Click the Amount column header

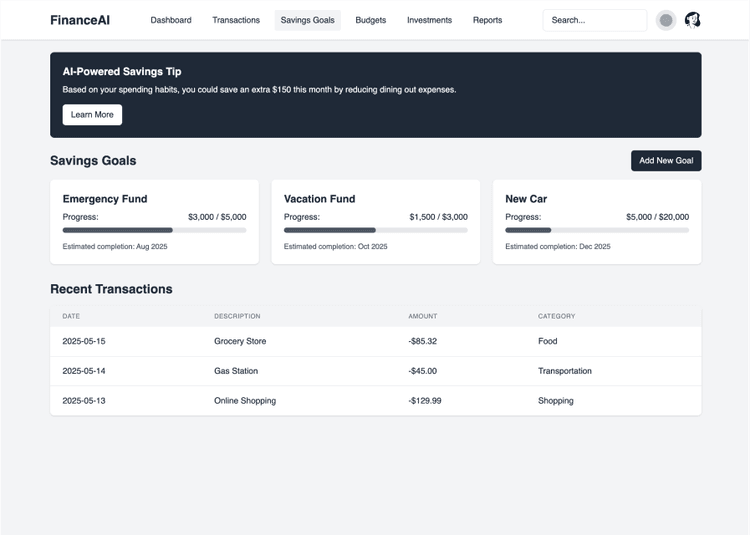pos(422,316)
